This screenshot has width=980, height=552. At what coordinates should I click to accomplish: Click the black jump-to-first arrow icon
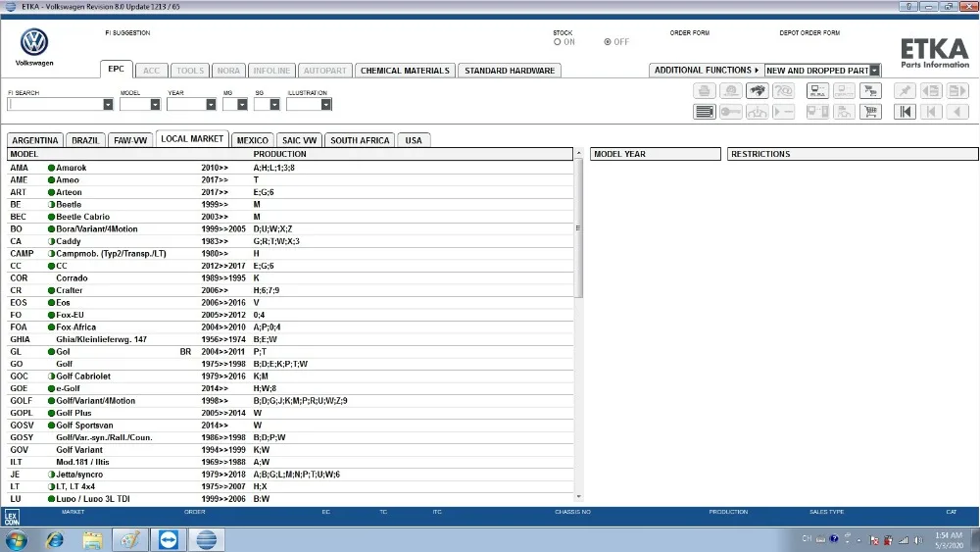[905, 112]
